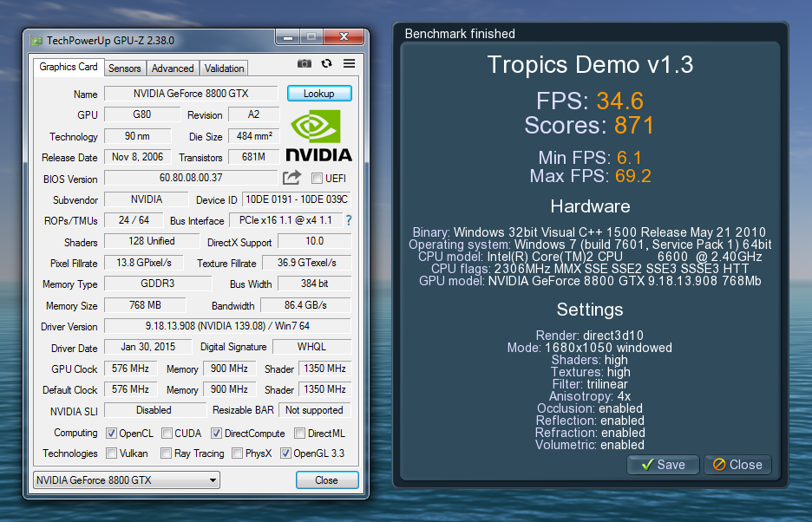The height and width of the screenshot is (522, 812).
Task: Click the Bus Interface question mark
Action: [x=349, y=220]
